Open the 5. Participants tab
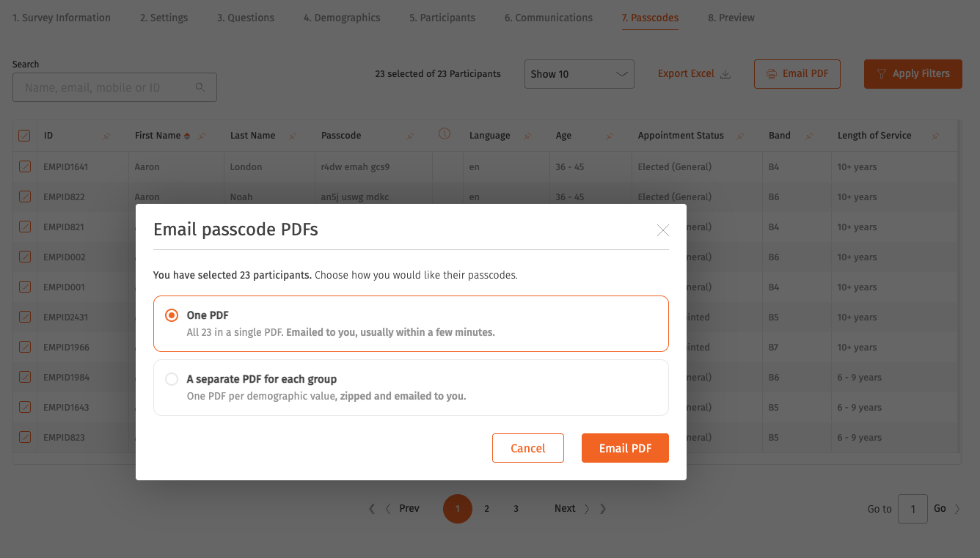Viewport: 980px width, 558px height. pos(442,18)
